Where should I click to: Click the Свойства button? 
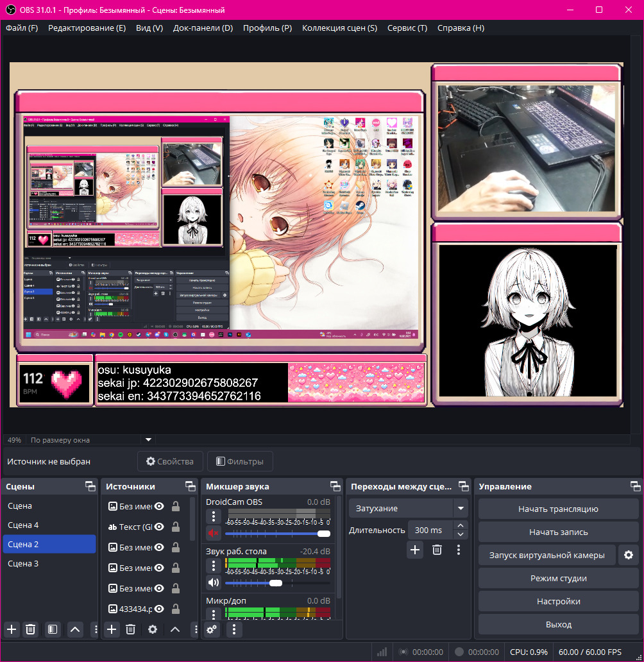170,461
